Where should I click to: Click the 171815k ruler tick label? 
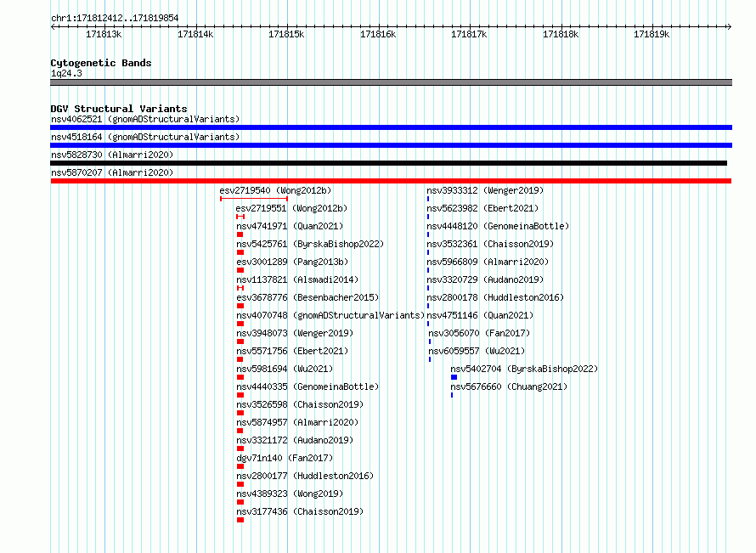[x=286, y=34]
